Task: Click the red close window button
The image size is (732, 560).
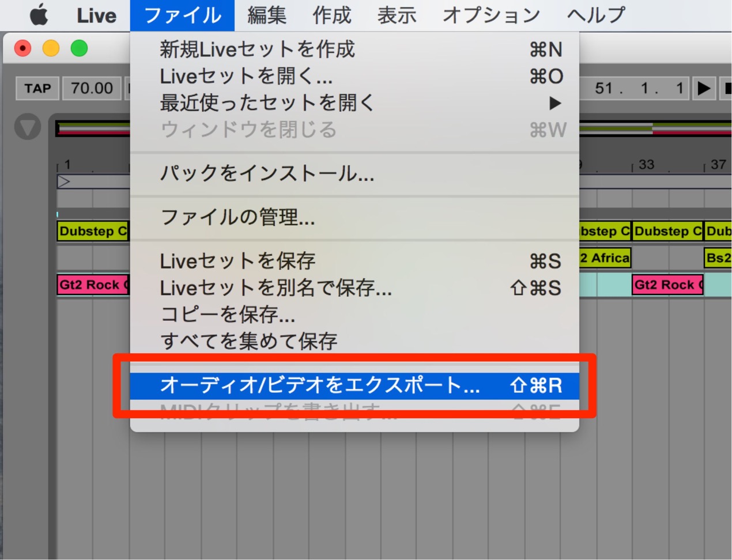Action: [22, 48]
